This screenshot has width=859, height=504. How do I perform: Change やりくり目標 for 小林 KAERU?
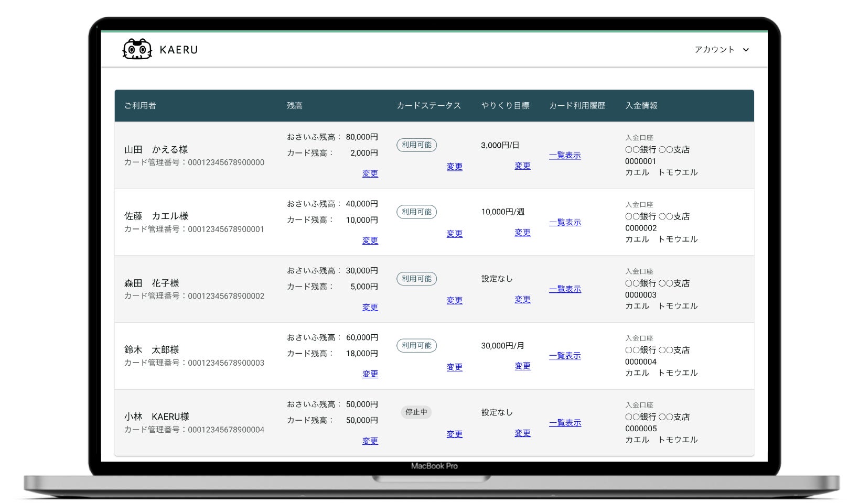point(522,433)
